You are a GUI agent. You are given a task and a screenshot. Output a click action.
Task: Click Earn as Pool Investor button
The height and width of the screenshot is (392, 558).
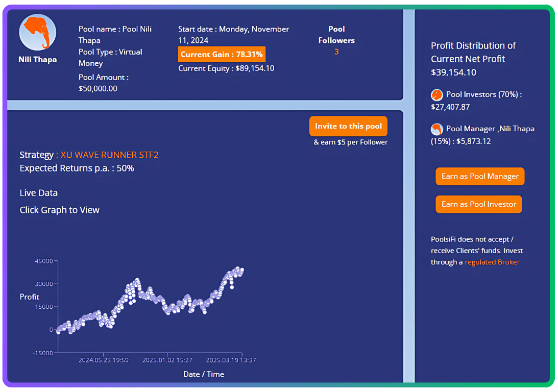click(479, 204)
